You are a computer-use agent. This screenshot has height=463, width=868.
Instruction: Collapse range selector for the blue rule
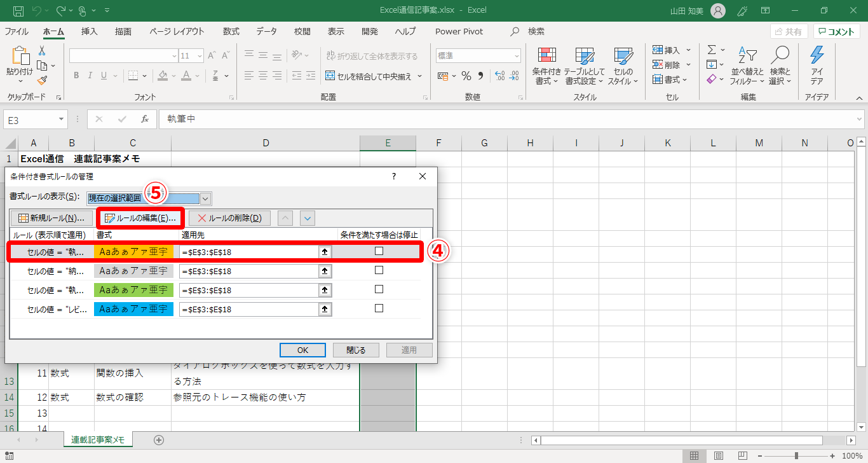[x=325, y=309]
